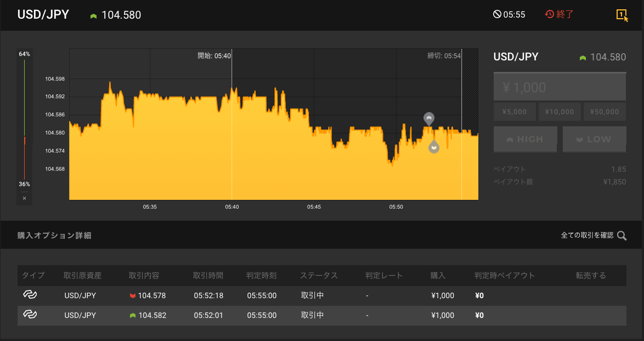Click the ステータス column header
The width and height of the screenshot is (644, 341).
[x=319, y=276]
